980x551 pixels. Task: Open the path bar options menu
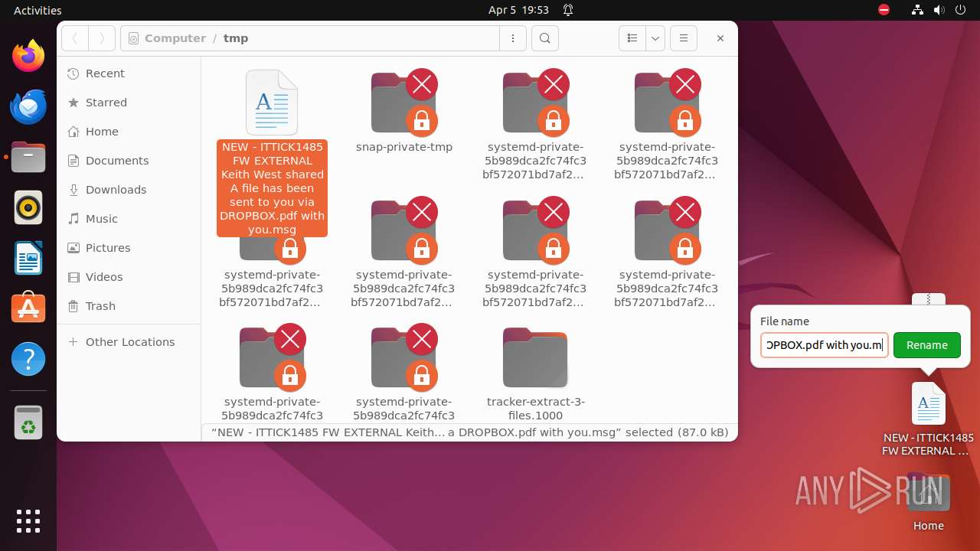point(513,38)
